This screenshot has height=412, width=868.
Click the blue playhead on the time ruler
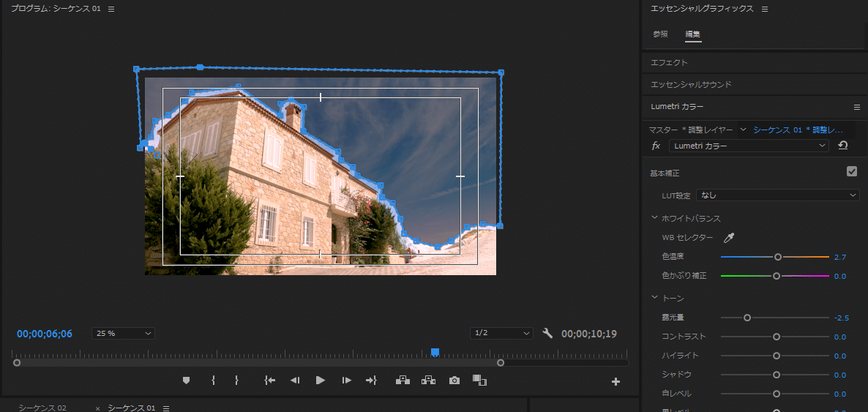coord(435,352)
